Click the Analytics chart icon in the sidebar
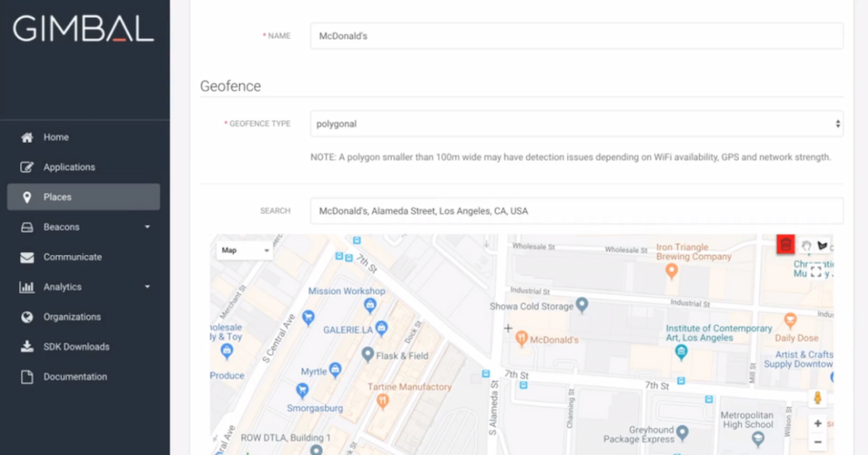 [27, 287]
